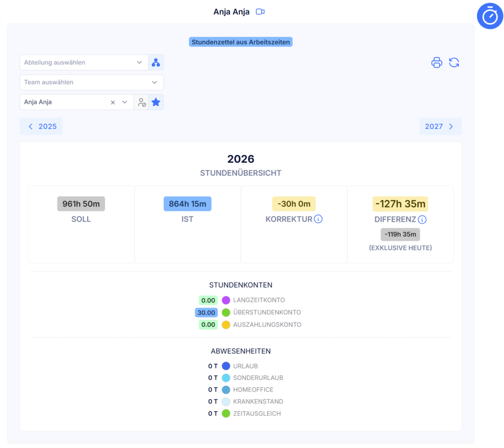Click the department hierarchy icon

[156, 62]
